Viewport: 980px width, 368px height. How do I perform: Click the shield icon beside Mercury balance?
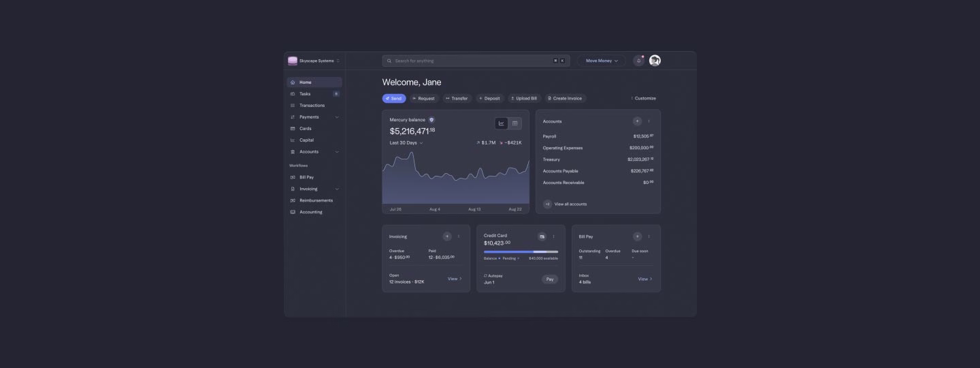pyautogui.click(x=431, y=120)
